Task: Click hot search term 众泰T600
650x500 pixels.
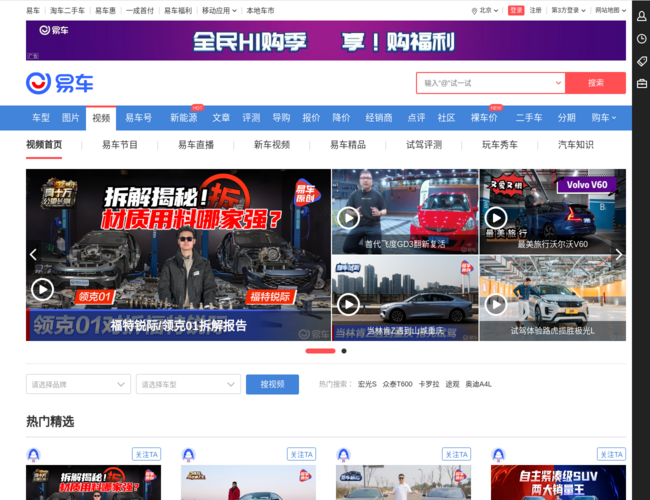Action: pyautogui.click(x=398, y=384)
